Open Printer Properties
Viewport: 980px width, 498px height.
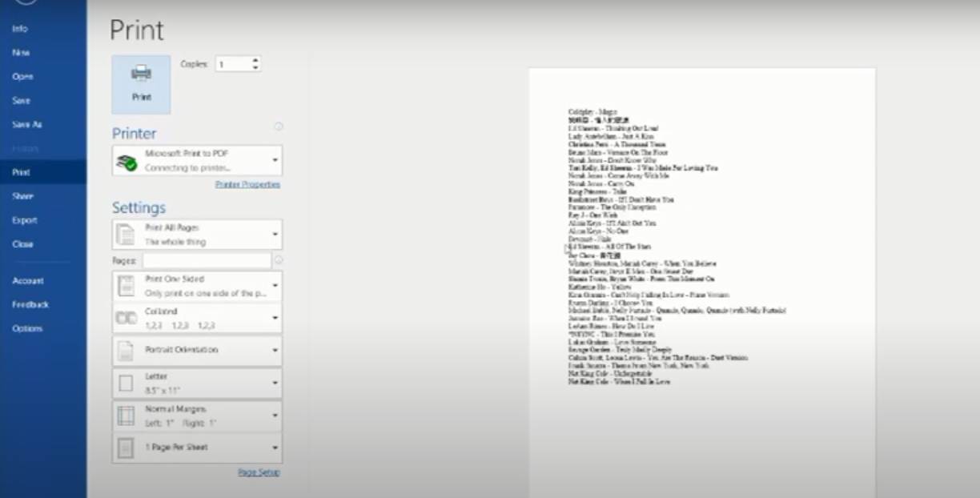tap(247, 184)
